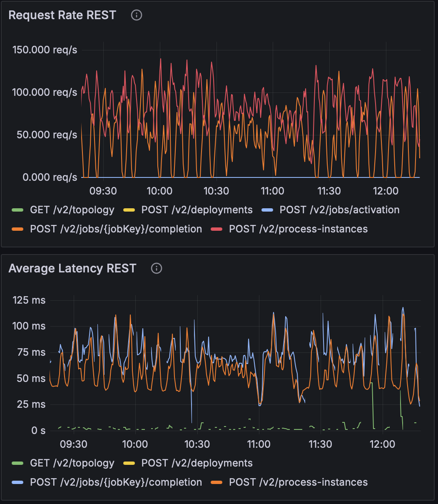
Task: Click info icon beside Average Latency REST title
Action: [157, 269]
